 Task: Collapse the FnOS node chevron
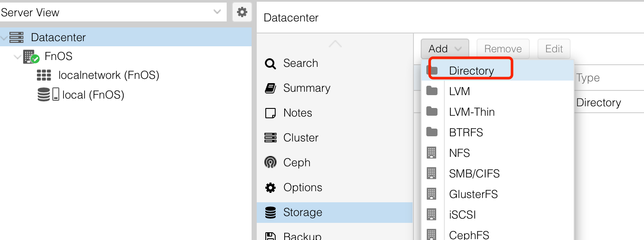tap(18, 57)
